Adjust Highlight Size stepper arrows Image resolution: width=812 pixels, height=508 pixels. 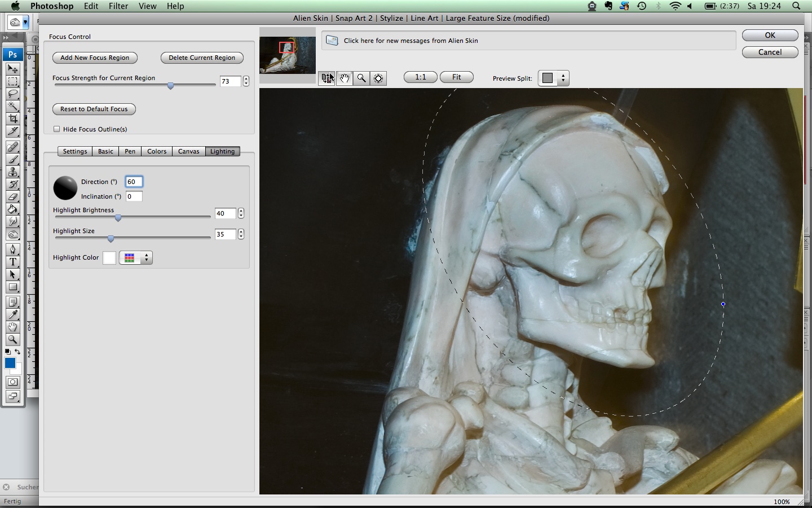pyautogui.click(x=241, y=234)
